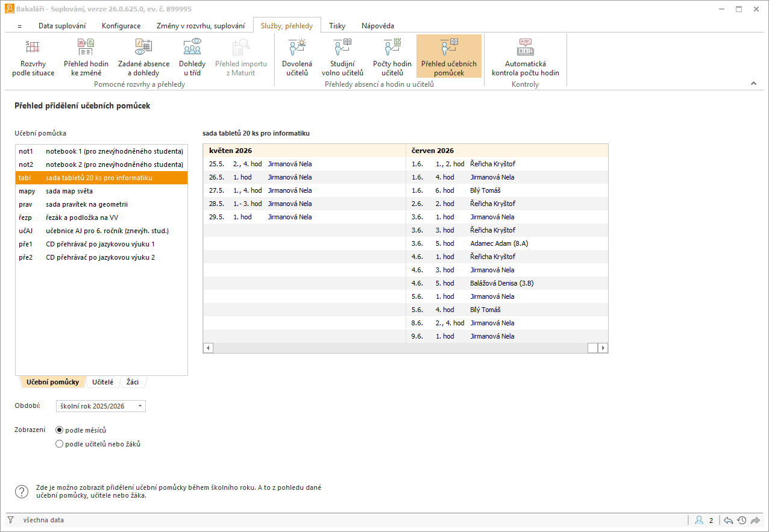Open the Data suplování tab
Screen dimensions: 769x532
tap(62, 26)
